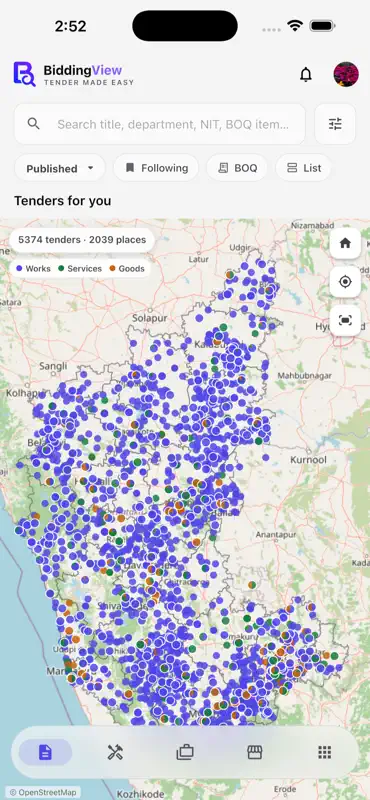Toggle the BOQ filter chip
Image resolution: width=370 pixels, height=800 pixels.
pyautogui.click(x=237, y=168)
